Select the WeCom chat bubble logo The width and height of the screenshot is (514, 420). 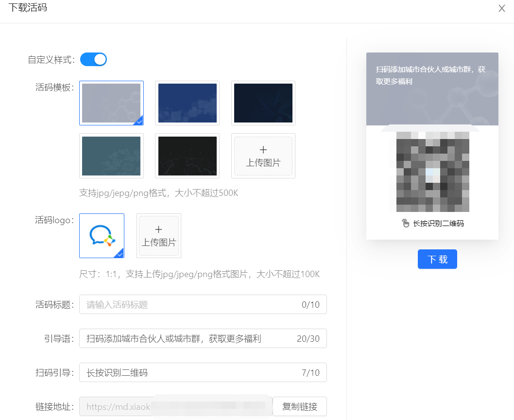pos(102,236)
